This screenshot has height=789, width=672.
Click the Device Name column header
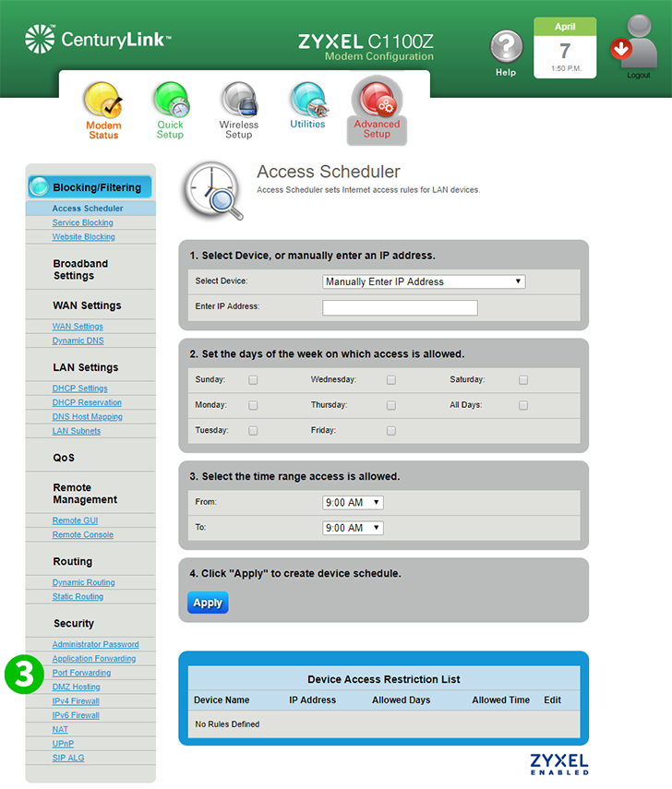point(222,699)
